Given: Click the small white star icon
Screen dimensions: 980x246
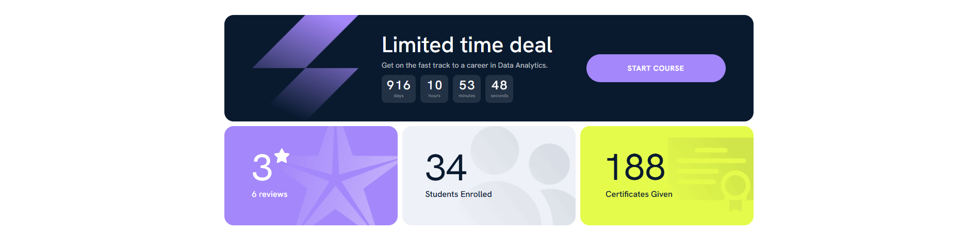Looking at the screenshot, I should pyautogui.click(x=282, y=156).
